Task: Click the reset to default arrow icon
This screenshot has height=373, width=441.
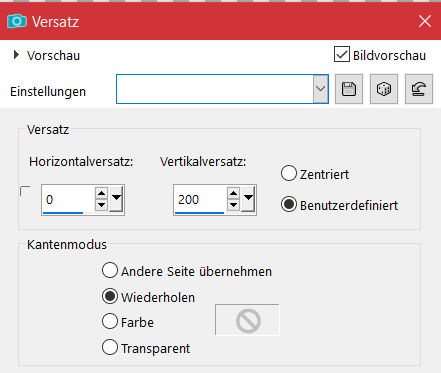Action: pos(419,89)
